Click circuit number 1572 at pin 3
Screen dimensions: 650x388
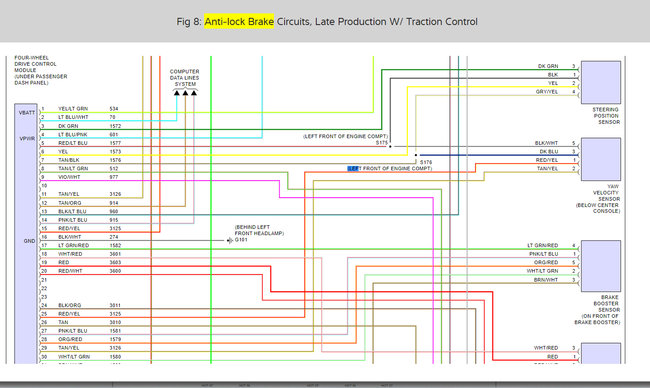(115, 126)
